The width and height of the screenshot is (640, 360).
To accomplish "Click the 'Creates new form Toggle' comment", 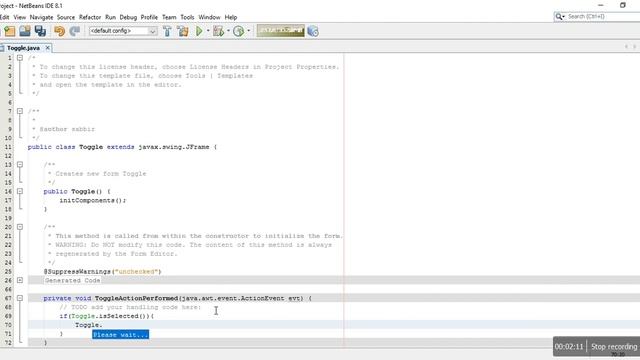I will coord(97,173).
